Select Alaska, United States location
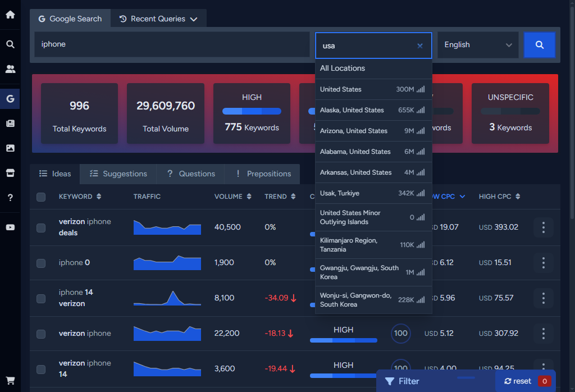This screenshot has height=392, width=575. pos(373,110)
